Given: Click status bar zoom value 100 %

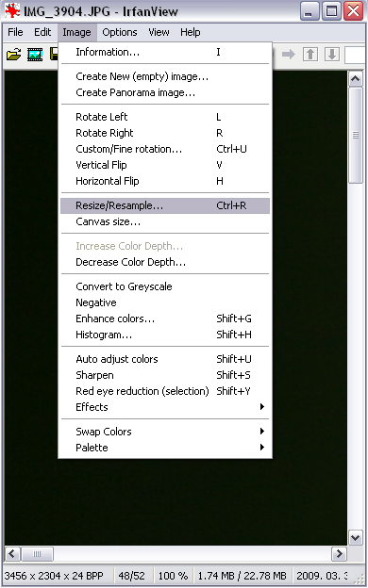Looking at the screenshot, I should point(173,576).
